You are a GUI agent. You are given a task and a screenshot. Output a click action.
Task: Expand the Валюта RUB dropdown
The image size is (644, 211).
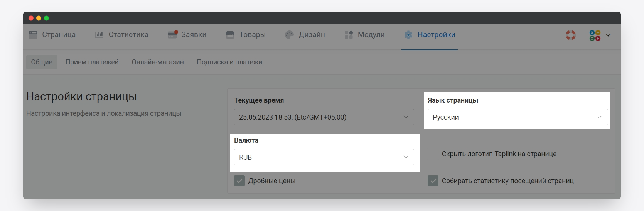pyautogui.click(x=324, y=157)
